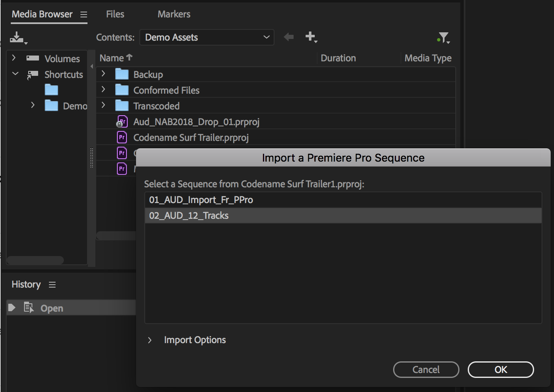Open the Media Browser panel menu icon
The image size is (554, 392).
(x=84, y=15)
